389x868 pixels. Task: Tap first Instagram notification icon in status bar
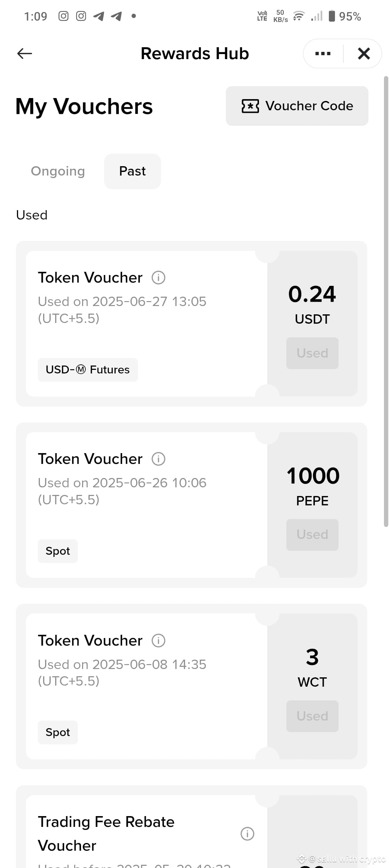coord(63,16)
